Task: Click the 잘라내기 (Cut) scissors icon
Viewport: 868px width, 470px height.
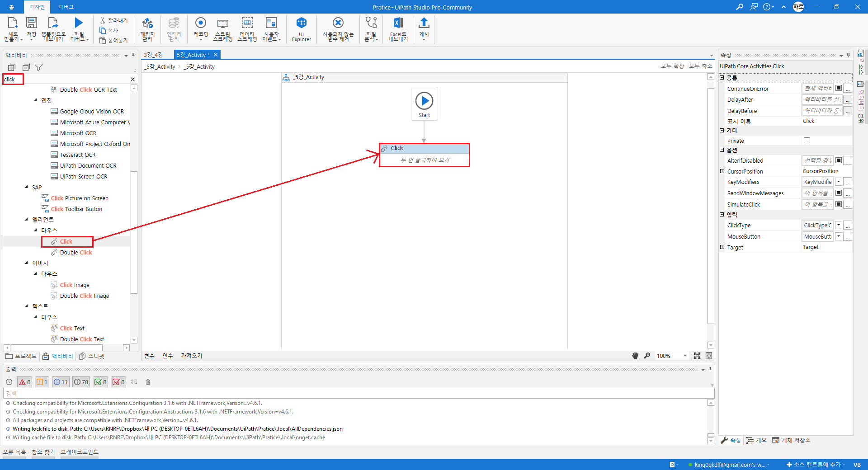Action: click(103, 20)
